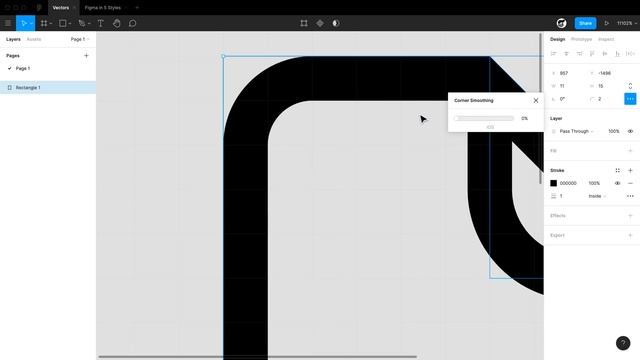The width and height of the screenshot is (640, 360).
Task: Toggle layer visibility eye in Layer section
Action: (630, 131)
